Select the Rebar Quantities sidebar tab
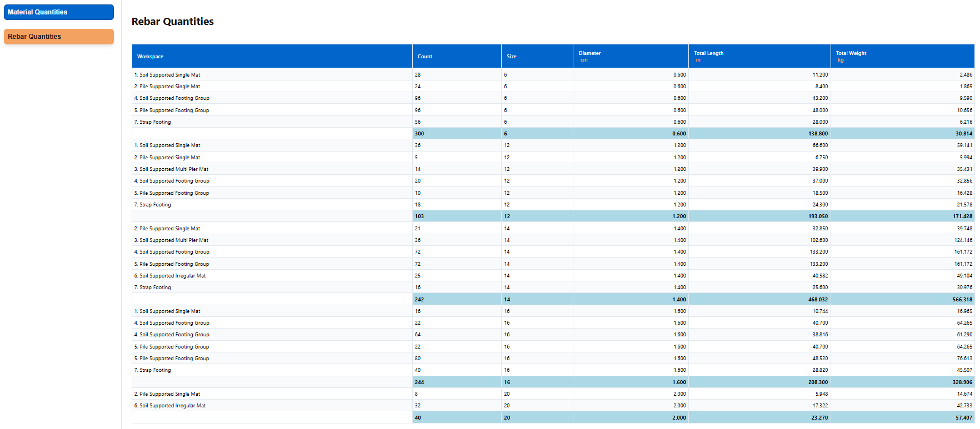The width and height of the screenshot is (980, 429). [x=58, y=37]
